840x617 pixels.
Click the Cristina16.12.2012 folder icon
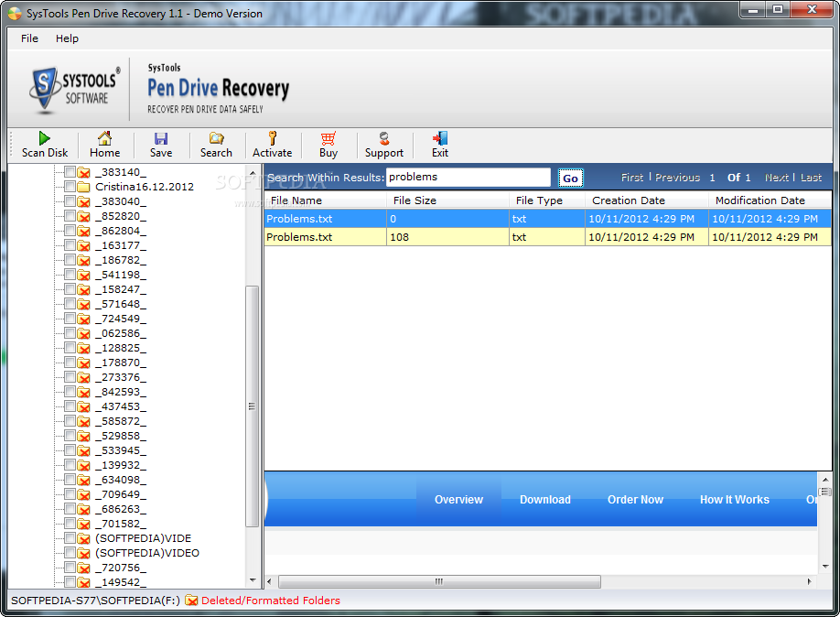point(83,187)
